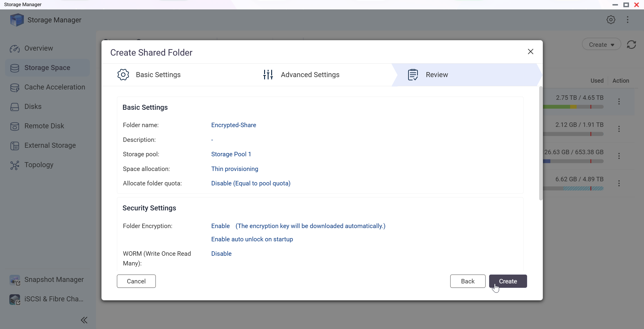Click the Folder Encryption Enable value
The image size is (644, 329).
point(221,226)
